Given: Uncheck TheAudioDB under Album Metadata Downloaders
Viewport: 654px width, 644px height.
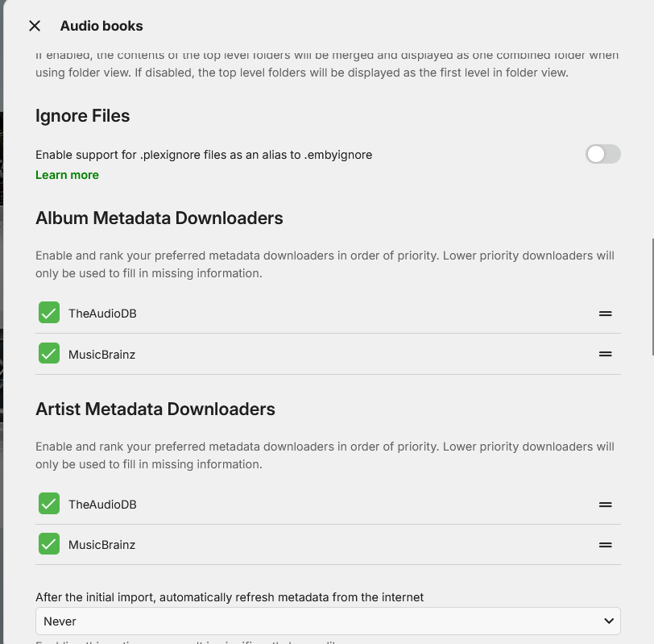Looking at the screenshot, I should (49, 313).
